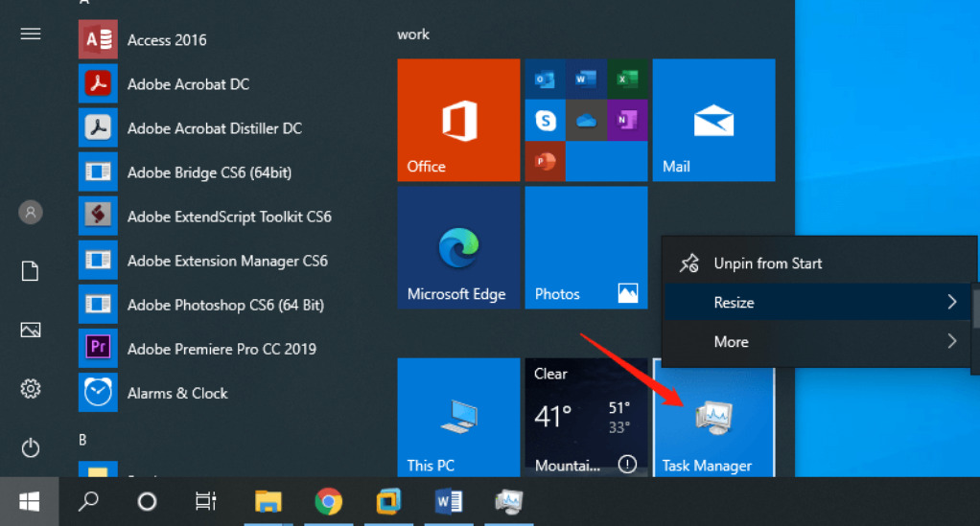
Task: Open Word in the Office folder tile
Action: 586,80
